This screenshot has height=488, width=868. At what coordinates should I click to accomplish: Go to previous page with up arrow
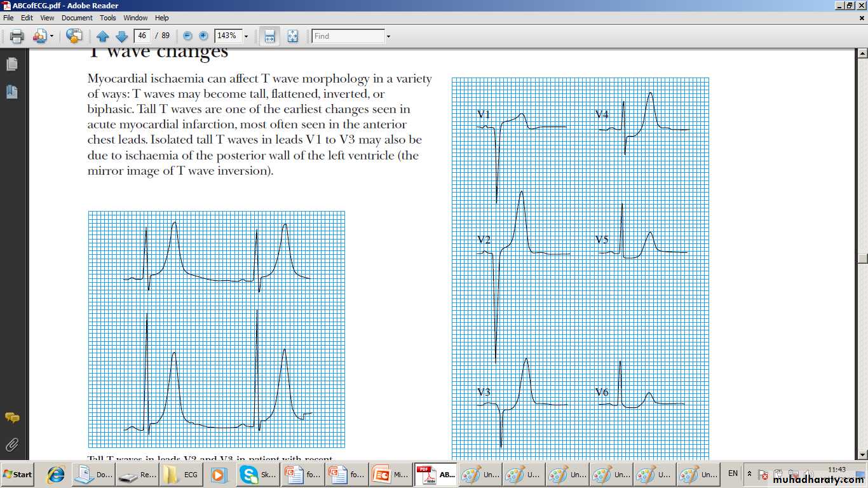(x=103, y=36)
